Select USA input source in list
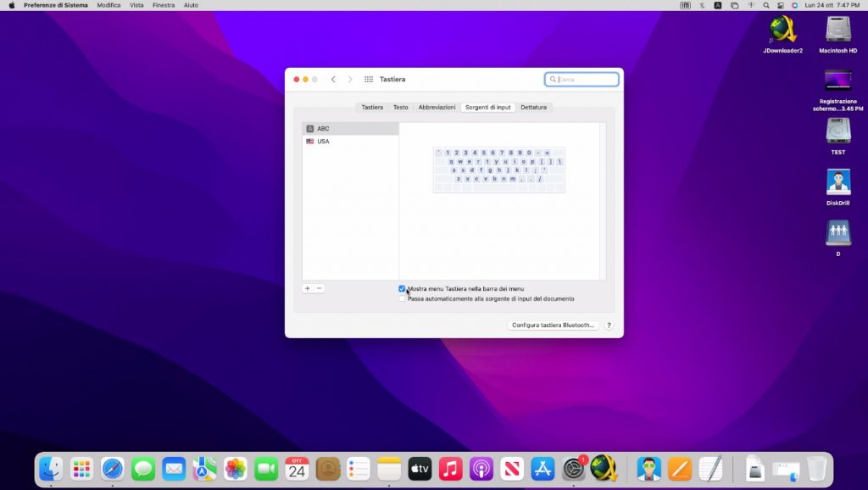This screenshot has width=868, height=490. 323,142
